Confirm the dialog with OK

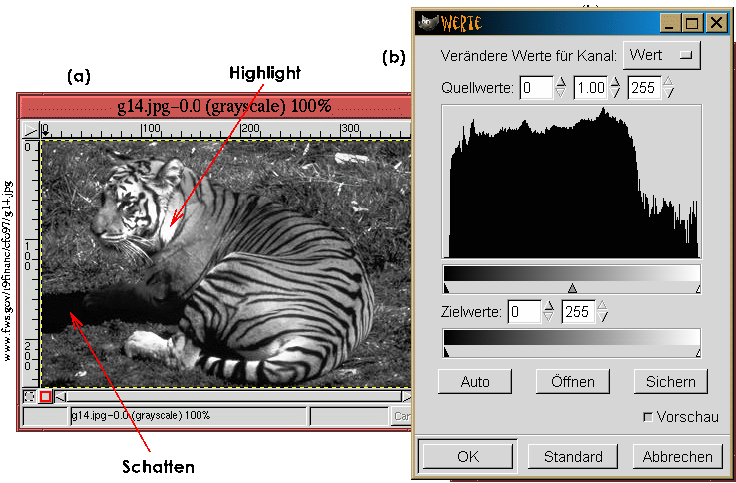pos(467,456)
